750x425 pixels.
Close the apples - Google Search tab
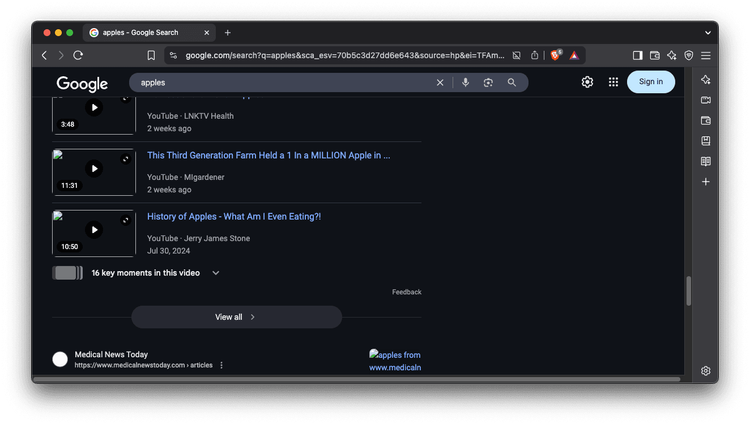click(x=207, y=33)
